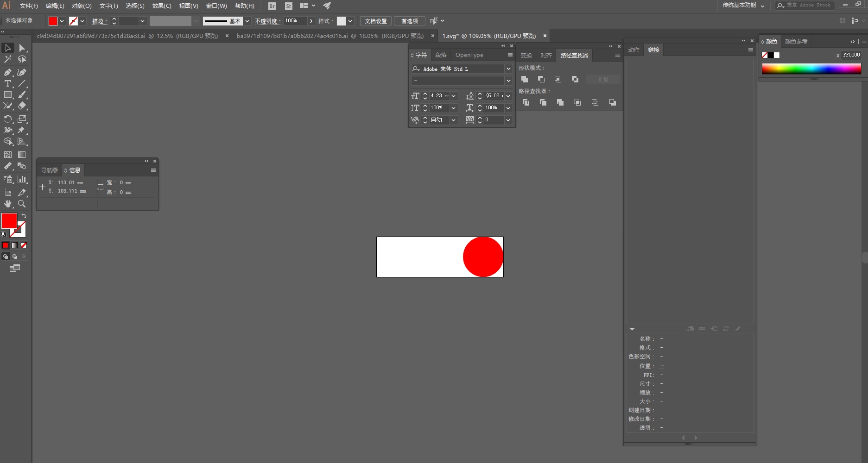Open the 效果(C) menu
Screen dimensions: 868x463
161,6
